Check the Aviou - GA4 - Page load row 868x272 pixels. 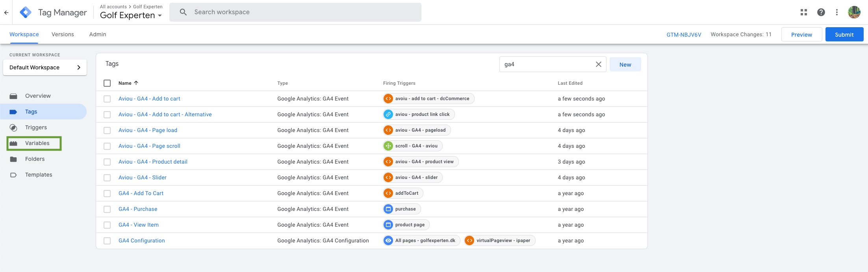point(107,130)
